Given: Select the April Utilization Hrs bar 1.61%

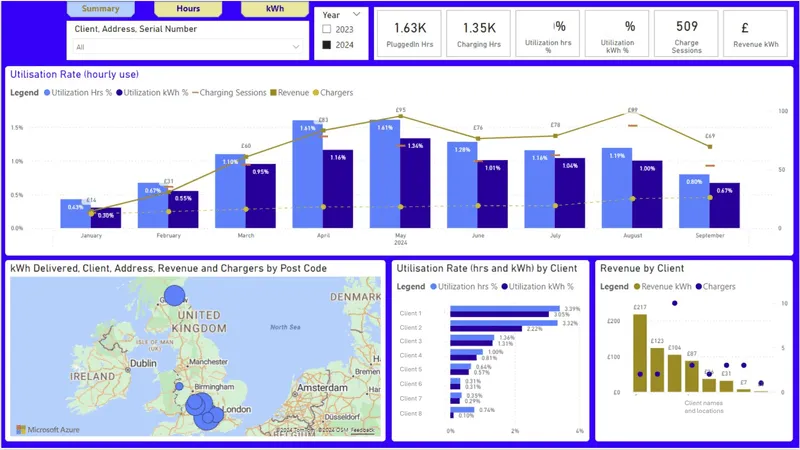Looking at the screenshot, I should click(308, 174).
